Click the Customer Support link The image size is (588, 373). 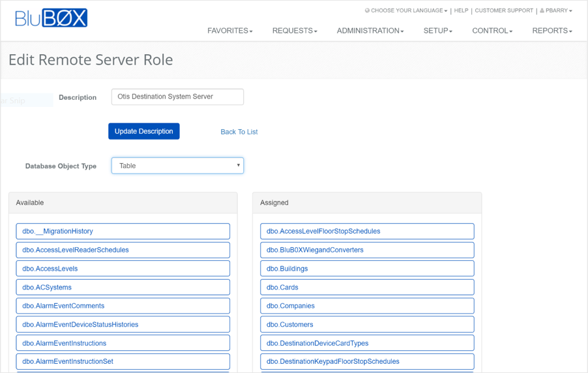click(504, 10)
